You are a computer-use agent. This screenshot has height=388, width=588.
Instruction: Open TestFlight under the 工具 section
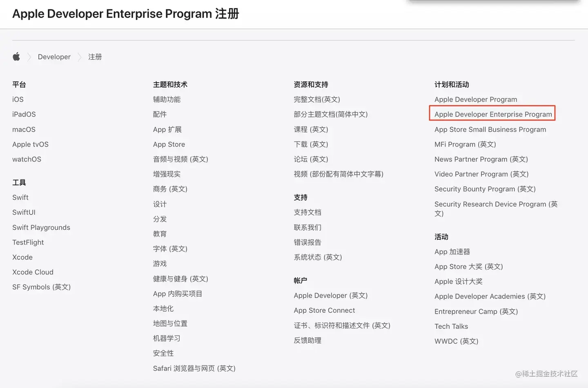(28, 242)
